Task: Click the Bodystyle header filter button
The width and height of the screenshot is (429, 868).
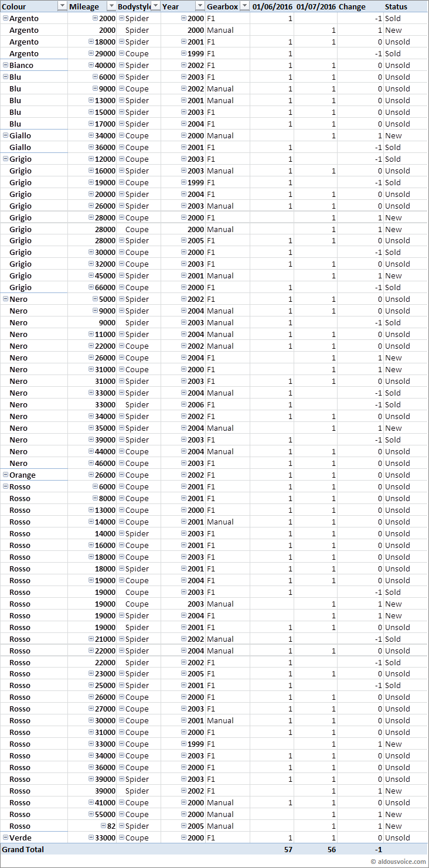Action: [x=156, y=6]
